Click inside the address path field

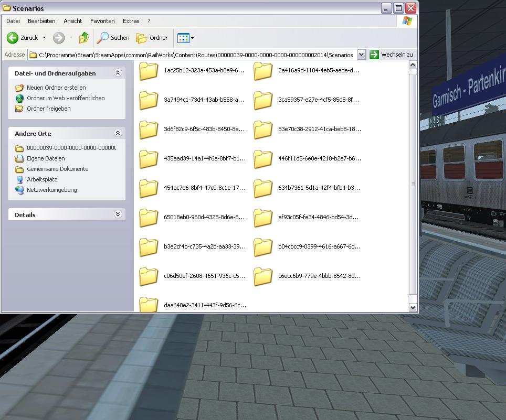click(x=194, y=55)
